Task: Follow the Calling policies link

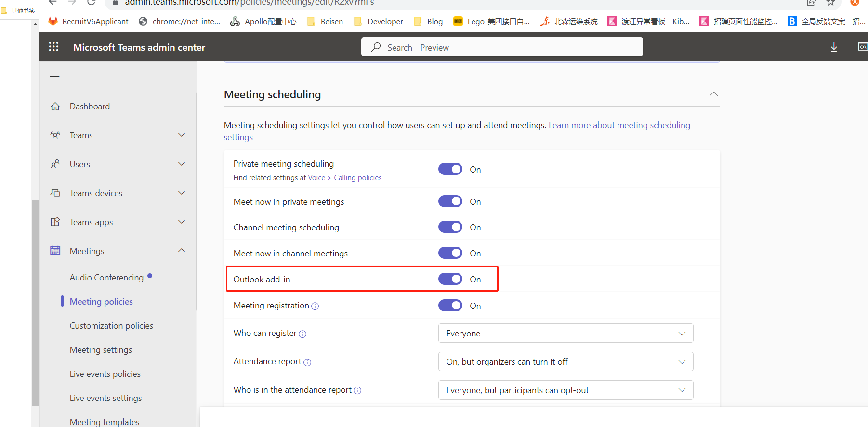Action: pyautogui.click(x=358, y=178)
